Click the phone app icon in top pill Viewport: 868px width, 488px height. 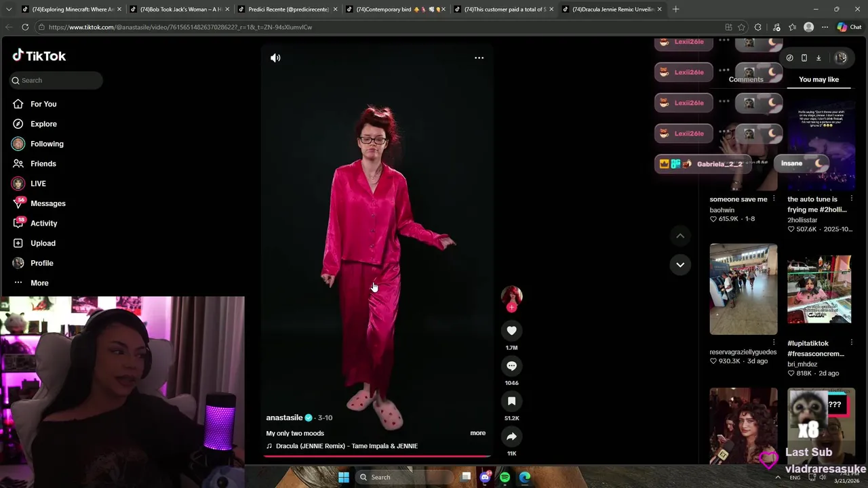coord(804,58)
